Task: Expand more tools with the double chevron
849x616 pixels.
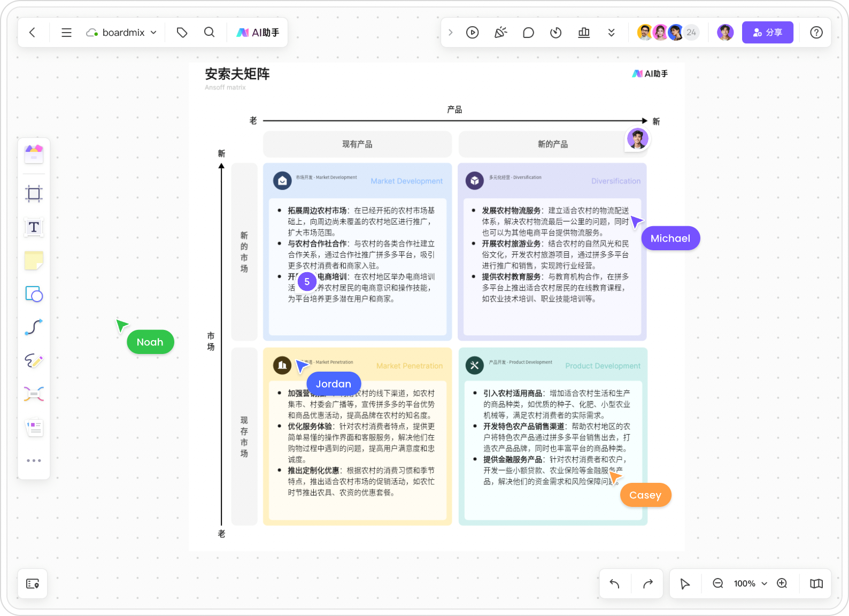Action: [611, 33]
